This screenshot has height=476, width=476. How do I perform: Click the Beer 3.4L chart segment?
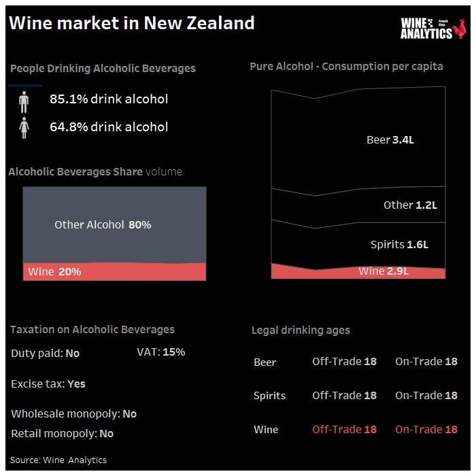pyautogui.click(x=358, y=139)
